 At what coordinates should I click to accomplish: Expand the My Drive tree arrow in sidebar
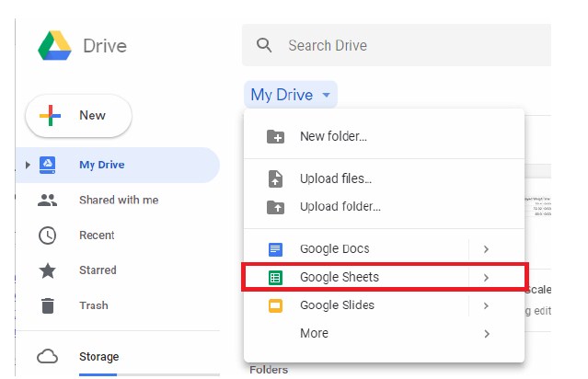point(28,165)
